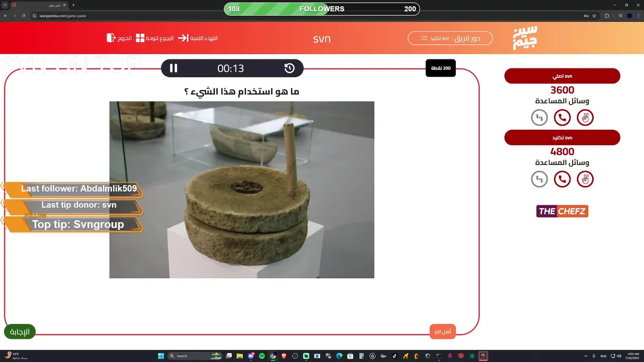This screenshot has height=362, width=644.
Task: Open File Explorer from taskbar
Action: click(240, 356)
